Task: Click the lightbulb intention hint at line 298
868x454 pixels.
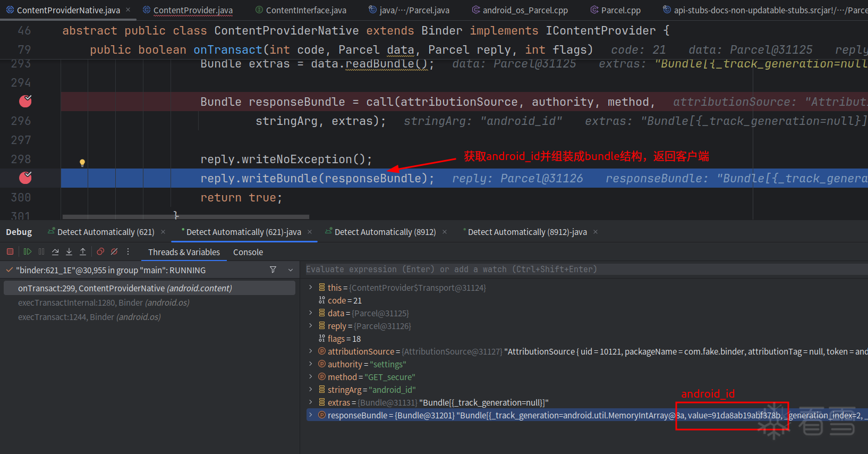Action: [x=82, y=163]
